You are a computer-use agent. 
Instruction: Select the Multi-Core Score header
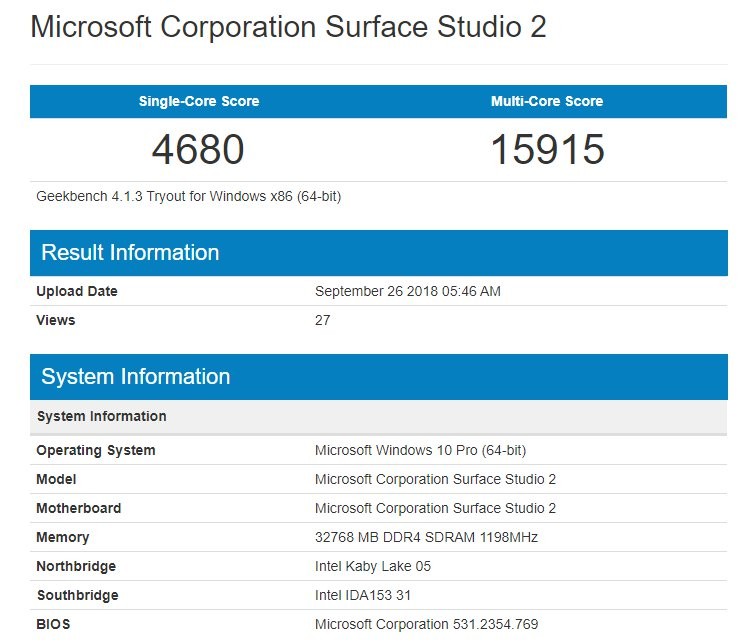547,101
